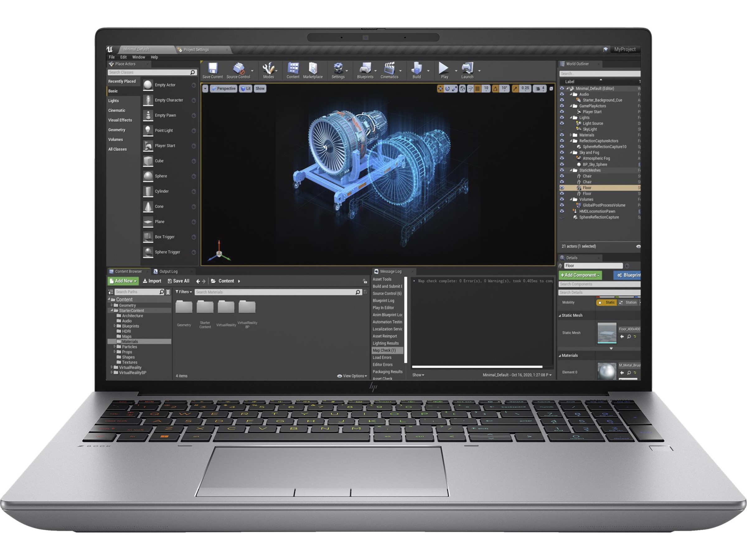
Task: Click the Build toolbar icon
Action: tap(416, 69)
